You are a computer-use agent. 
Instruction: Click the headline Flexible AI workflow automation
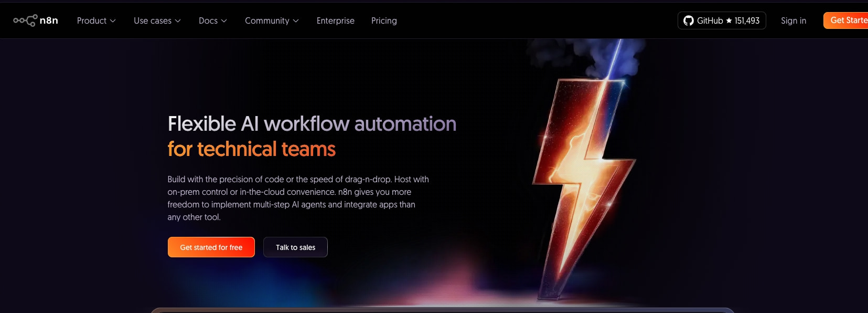[312, 124]
